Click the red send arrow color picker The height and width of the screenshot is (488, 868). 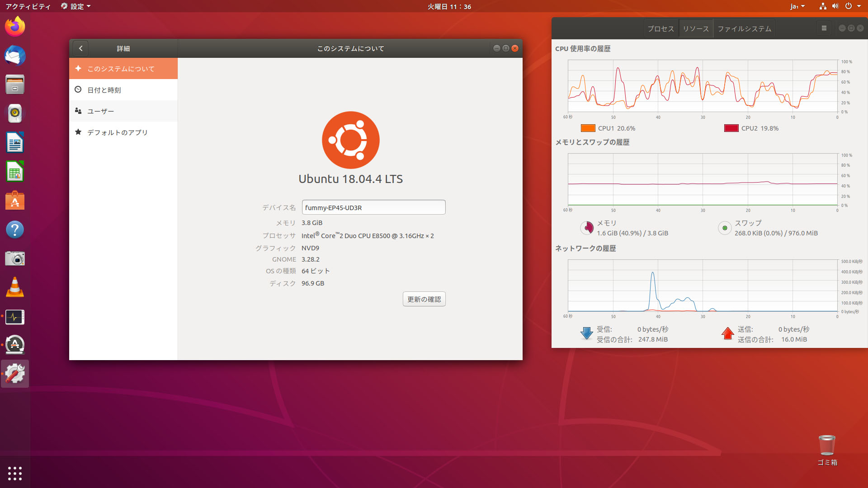[x=727, y=333]
